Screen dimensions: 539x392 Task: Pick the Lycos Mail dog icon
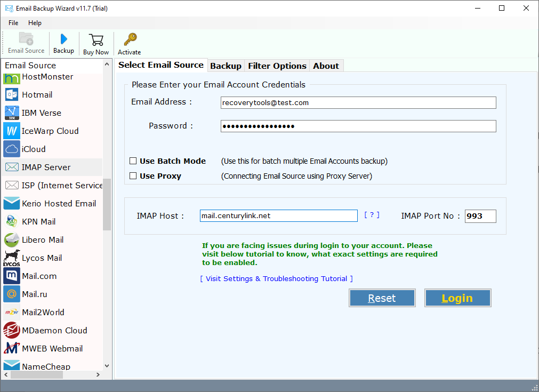coord(12,258)
